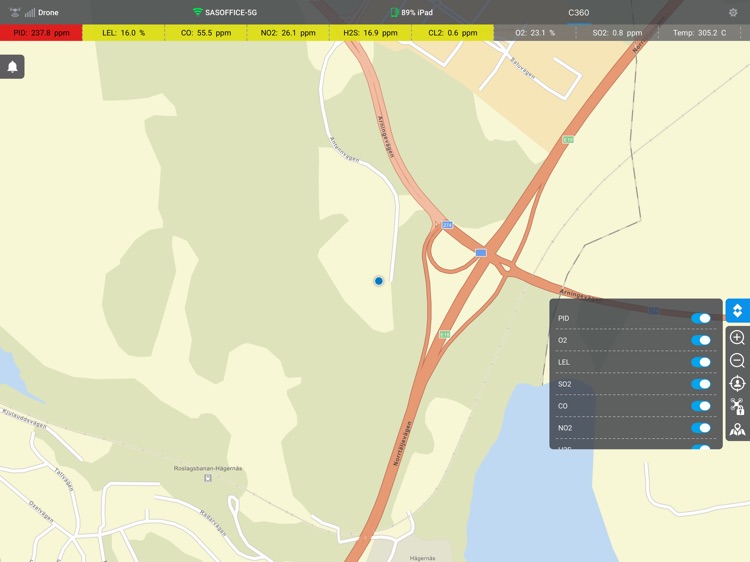This screenshot has width=750, height=562.
Task: Open the alarm bell notifications
Action: (x=12, y=67)
